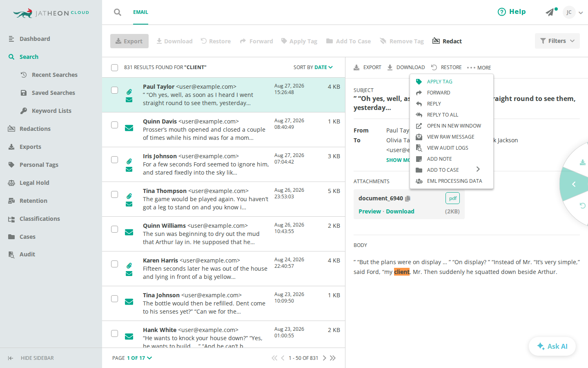Click the pdf file type badge

[x=452, y=198]
